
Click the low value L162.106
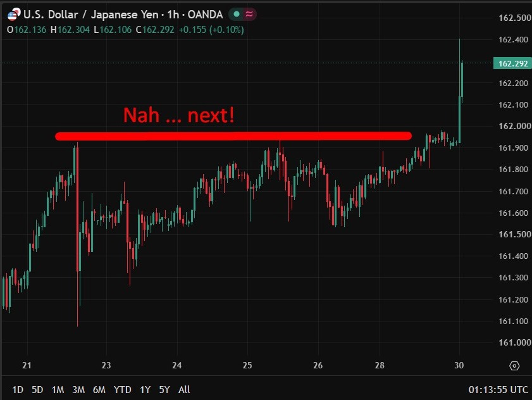click(113, 30)
